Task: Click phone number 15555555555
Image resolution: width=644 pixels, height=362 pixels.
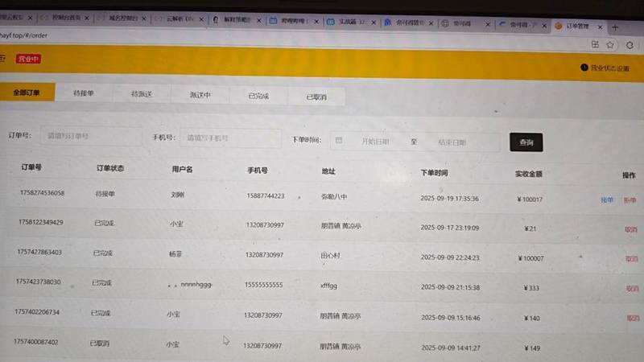Action: click(264, 285)
